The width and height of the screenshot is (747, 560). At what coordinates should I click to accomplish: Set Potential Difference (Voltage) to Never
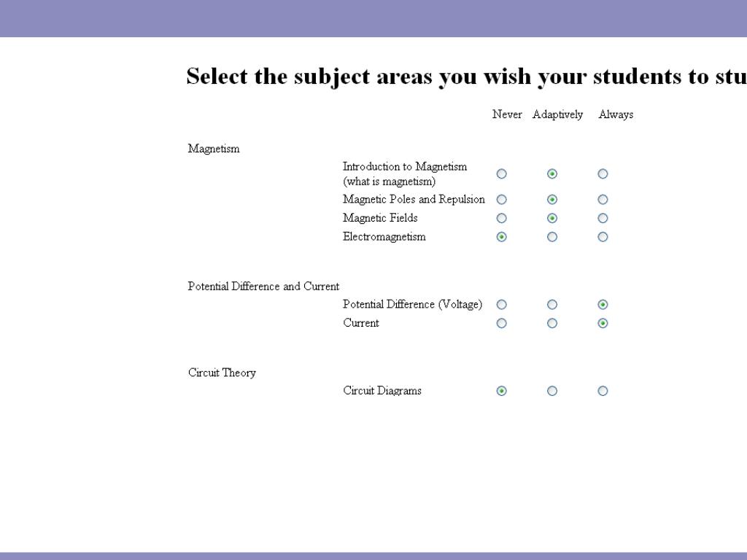(x=501, y=305)
